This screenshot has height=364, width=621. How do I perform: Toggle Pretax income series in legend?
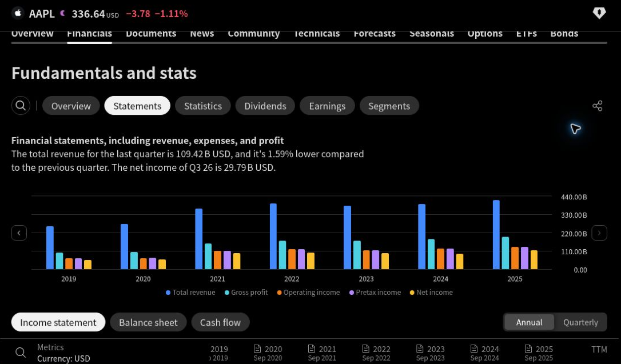pos(375,293)
